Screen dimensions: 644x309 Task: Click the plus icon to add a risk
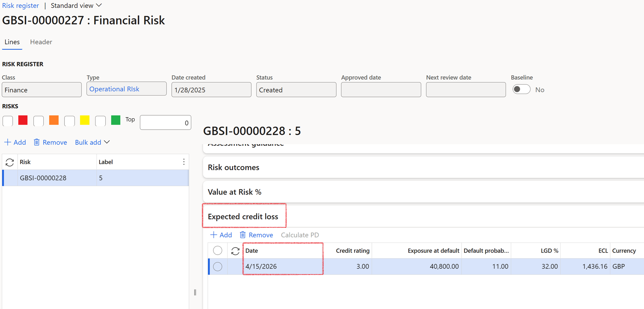click(x=8, y=142)
